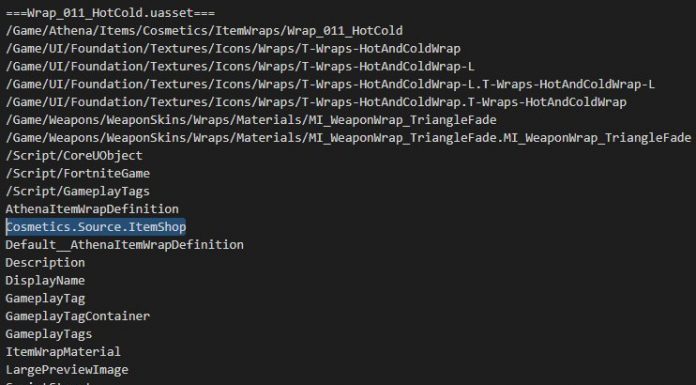
Task: Click the DisplayName text line
Action: [45, 281]
